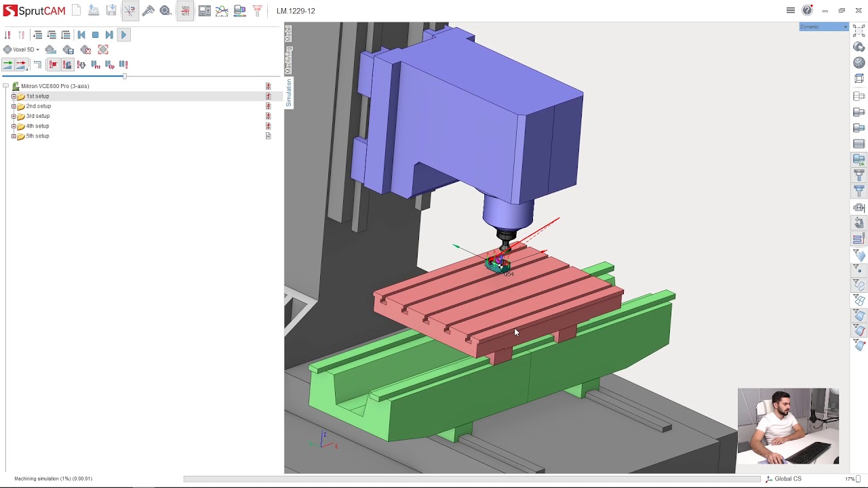Step simulation forward to next
Image resolution: width=868 pixels, height=488 pixels.
click(x=109, y=35)
